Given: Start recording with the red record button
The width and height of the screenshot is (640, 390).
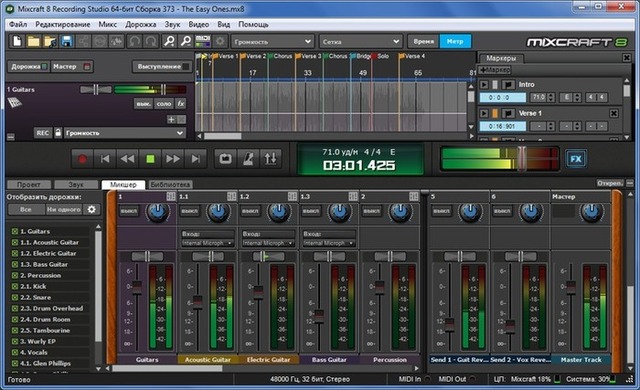Looking at the screenshot, I should 82,159.
